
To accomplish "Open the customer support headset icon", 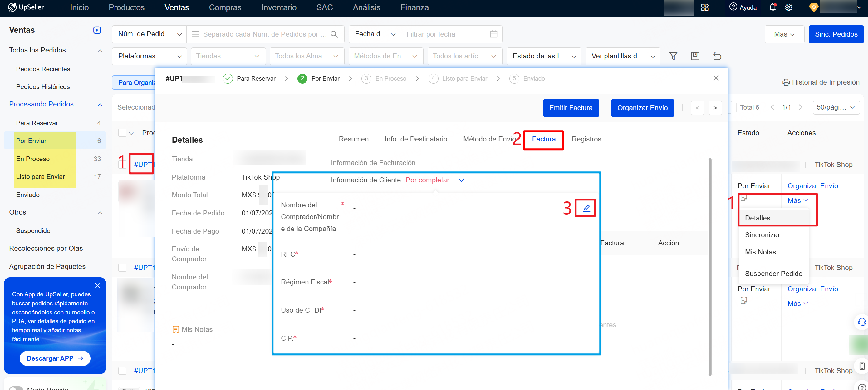I will click(x=861, y=322).
